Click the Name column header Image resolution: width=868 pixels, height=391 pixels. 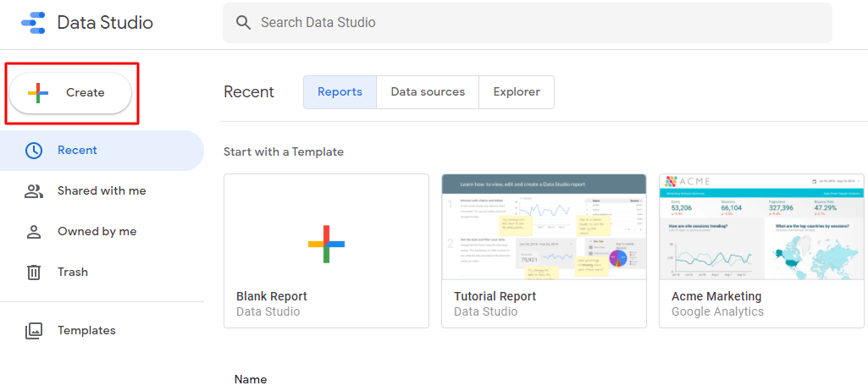click(x=251, y=379)
